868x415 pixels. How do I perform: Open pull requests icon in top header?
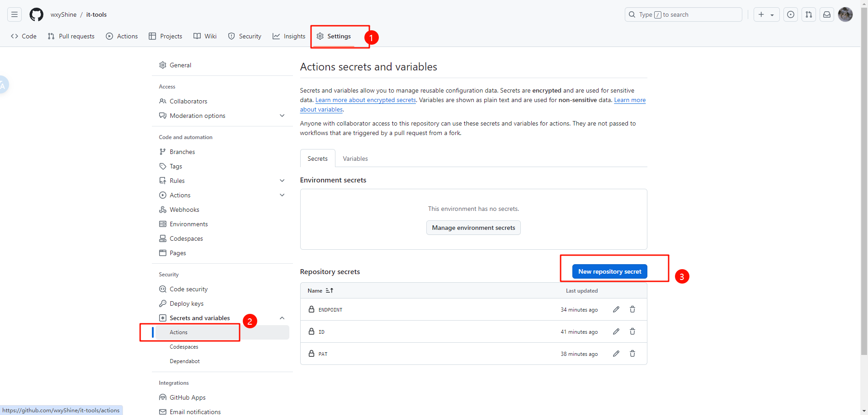pos(808,14)
